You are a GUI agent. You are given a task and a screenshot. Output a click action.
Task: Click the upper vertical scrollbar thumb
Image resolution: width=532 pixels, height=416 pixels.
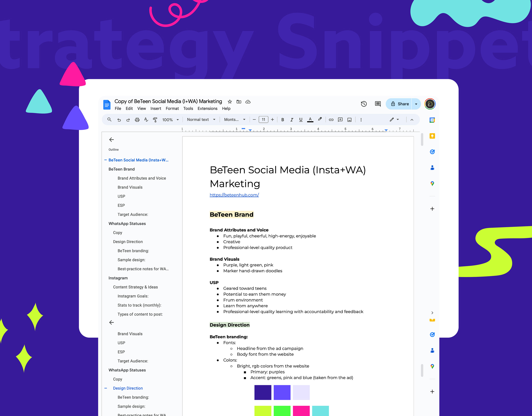422,139
